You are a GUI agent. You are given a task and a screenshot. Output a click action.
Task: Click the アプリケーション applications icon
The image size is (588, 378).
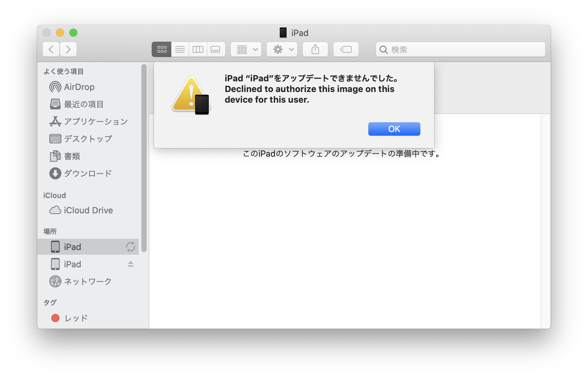pos(55,122)
